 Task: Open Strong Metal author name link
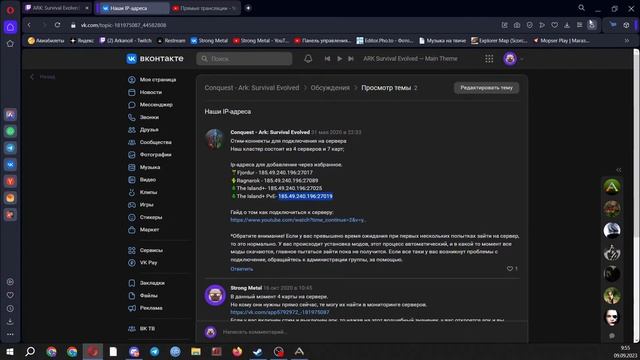point(246,288)
